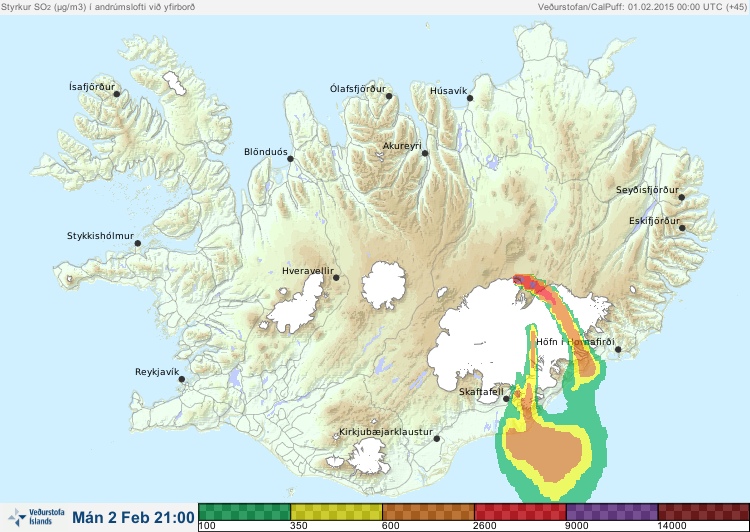Click the Ólafsfjörður town marker dot
Viewport: 750px width, 532px height.
click(x=389, y=96)
